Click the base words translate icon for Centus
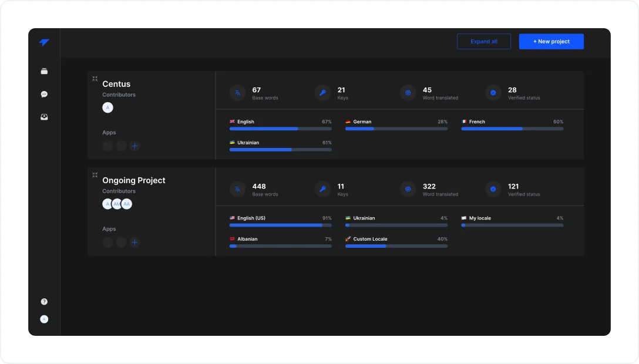 pos(237,93)
